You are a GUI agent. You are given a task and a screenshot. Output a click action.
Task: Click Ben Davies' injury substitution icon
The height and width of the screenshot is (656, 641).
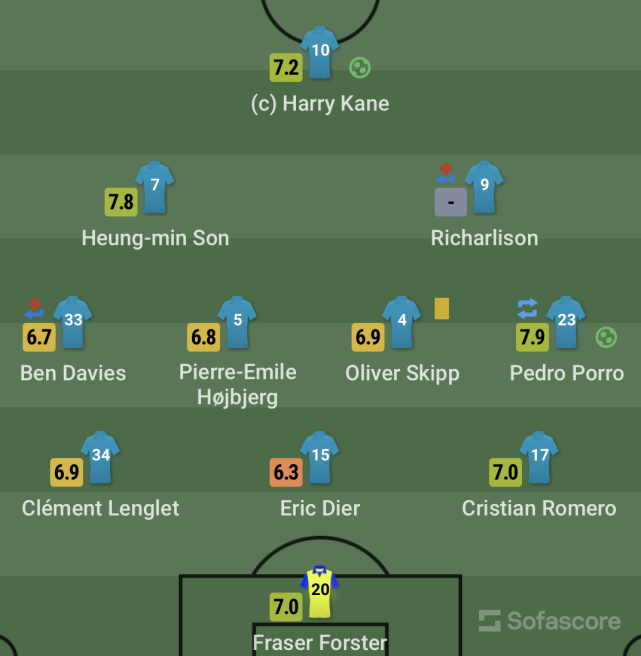pos(34,308)
